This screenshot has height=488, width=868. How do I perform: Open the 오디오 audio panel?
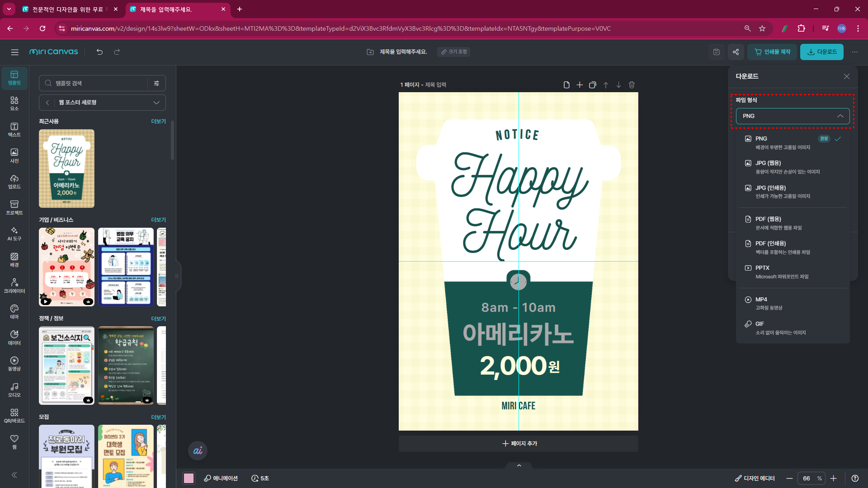click(14, 390)
